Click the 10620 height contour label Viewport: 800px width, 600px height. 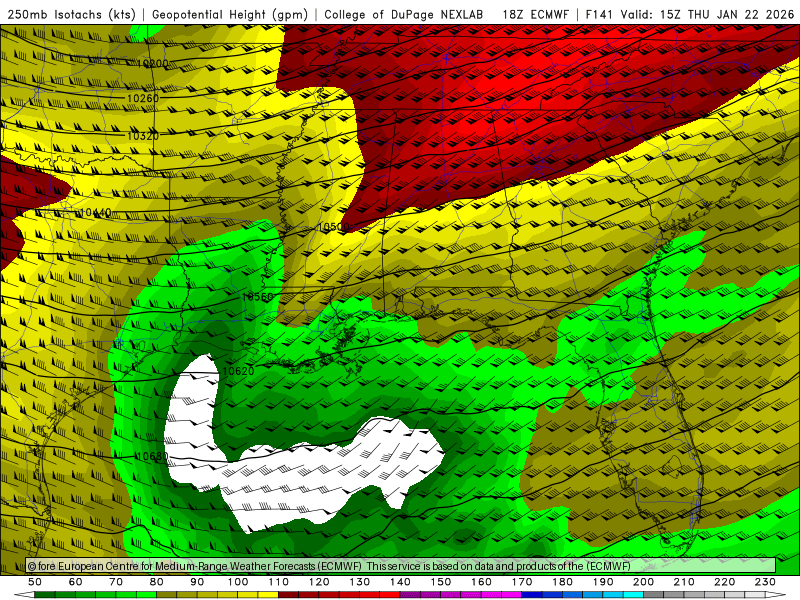pos(238,371)
